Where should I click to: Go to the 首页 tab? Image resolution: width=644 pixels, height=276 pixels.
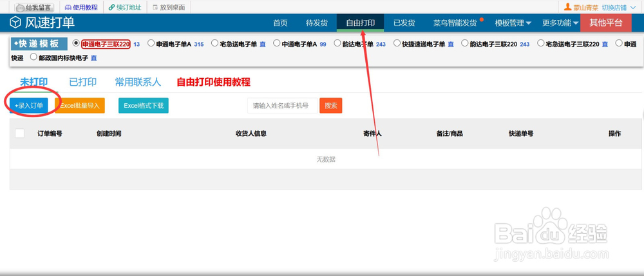pos(280,23)
